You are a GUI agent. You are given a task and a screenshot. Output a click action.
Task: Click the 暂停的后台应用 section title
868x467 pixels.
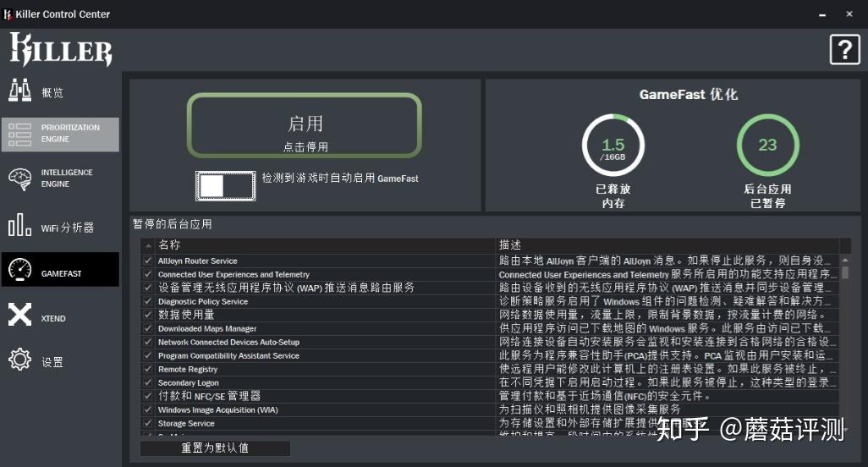pyautogui.click(x=172, y=224)
